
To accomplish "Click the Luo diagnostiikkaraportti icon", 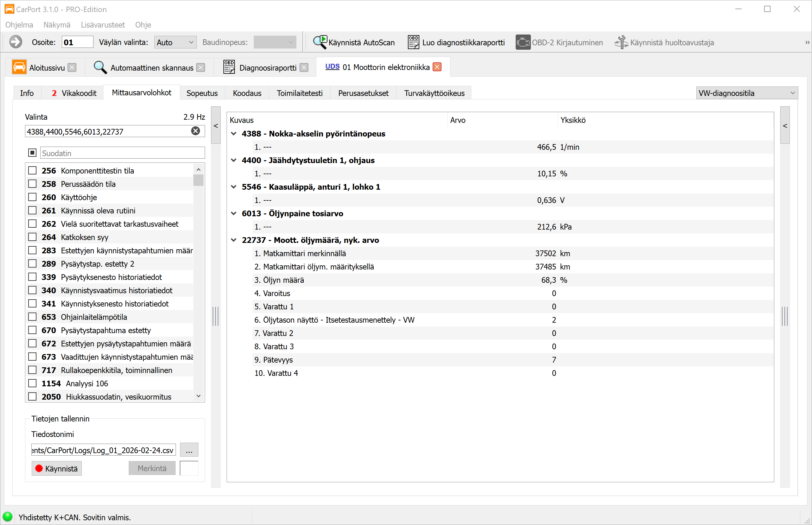I will [x=413, y=42].
